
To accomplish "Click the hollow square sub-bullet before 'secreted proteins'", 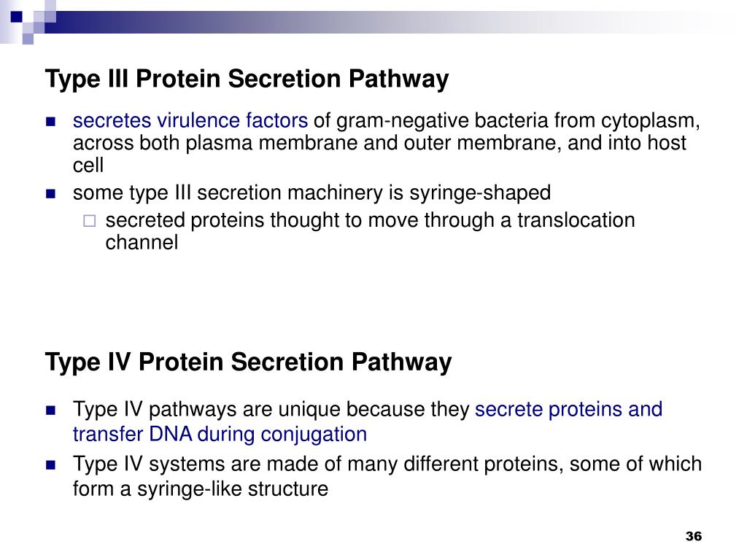I will coord(90,221).
